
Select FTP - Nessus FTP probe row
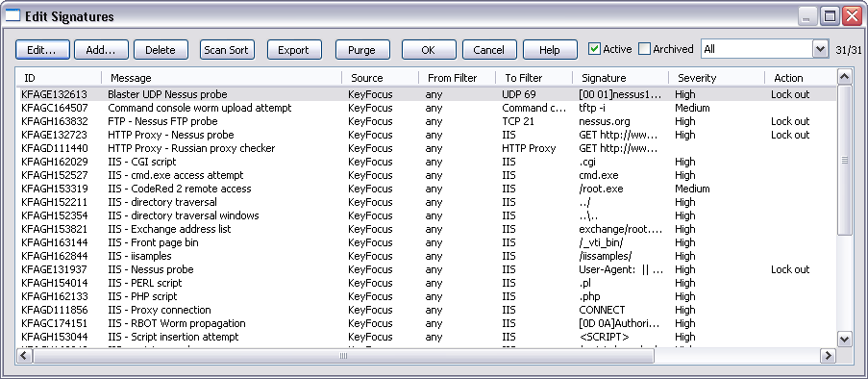click(426, 121)
